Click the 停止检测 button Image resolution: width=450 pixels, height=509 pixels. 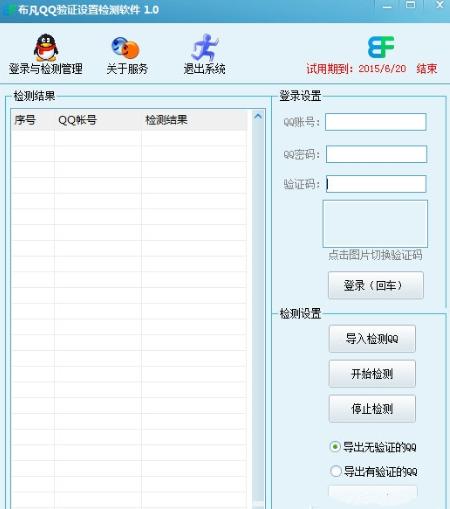[372, 409]
